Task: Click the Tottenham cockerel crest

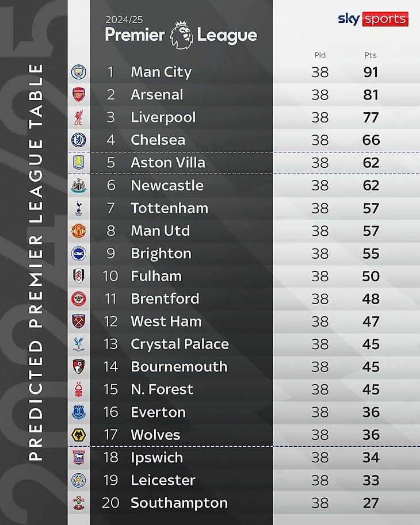Action: (x=79, y=208)
